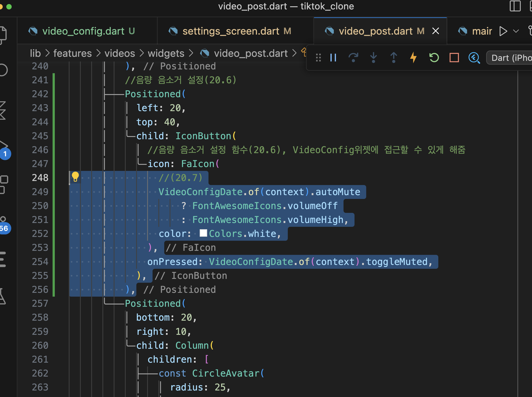Screen dimensions: 532x397
Task: Open Flutter widget inspector icon
Action: (x=474, y=58)
